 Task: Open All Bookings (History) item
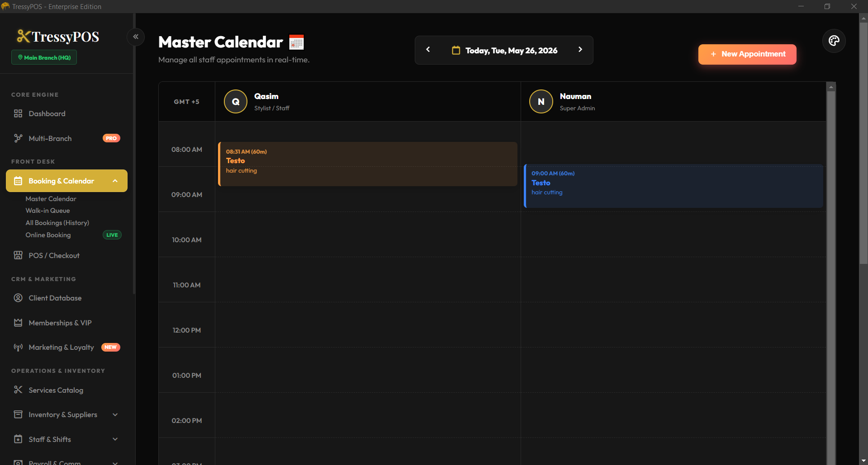pos(57,223)
